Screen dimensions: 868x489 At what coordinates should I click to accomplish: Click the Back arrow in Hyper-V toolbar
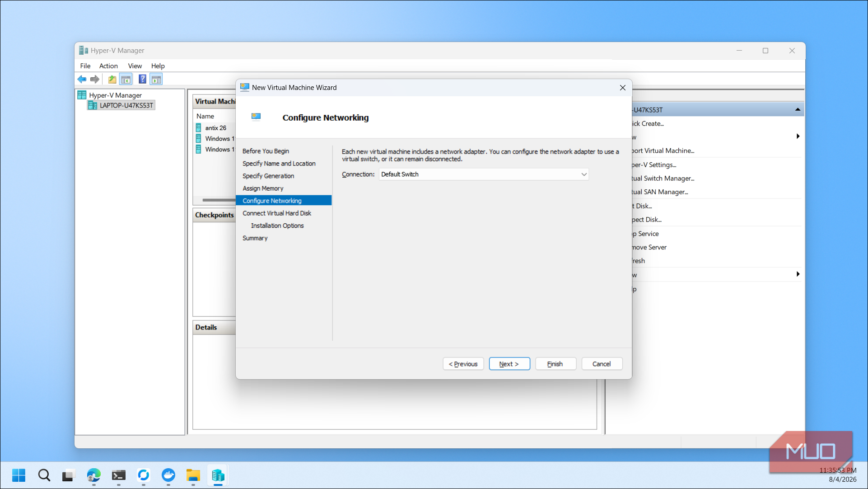[82, 80]
